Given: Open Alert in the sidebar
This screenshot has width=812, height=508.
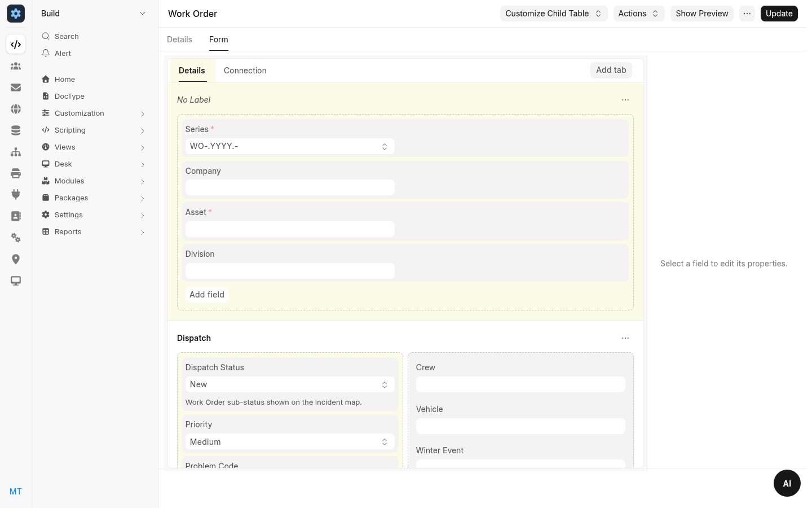Looking at the screenshot, I should click(94, 54).
